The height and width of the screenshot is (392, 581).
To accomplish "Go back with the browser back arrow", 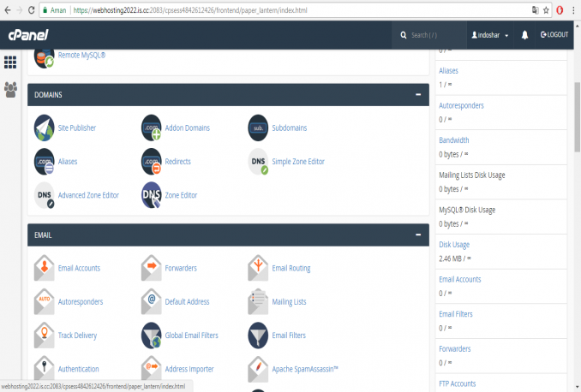I will pos(8,10).
